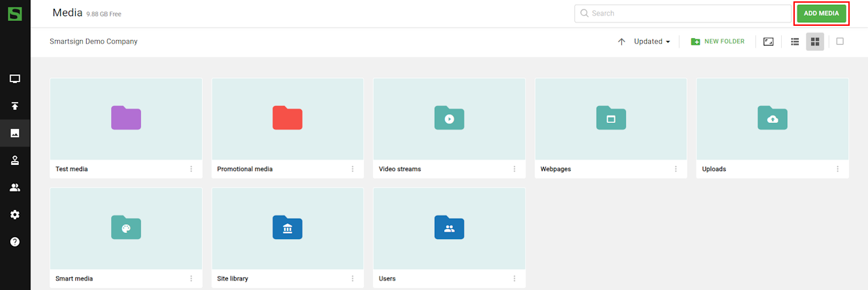
Task: Open the Users sidebar icon
Action: tap(15, 187)
